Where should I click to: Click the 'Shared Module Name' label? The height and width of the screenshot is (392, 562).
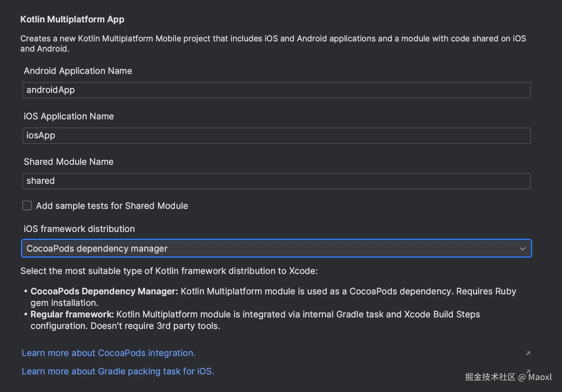coord(68,162)
